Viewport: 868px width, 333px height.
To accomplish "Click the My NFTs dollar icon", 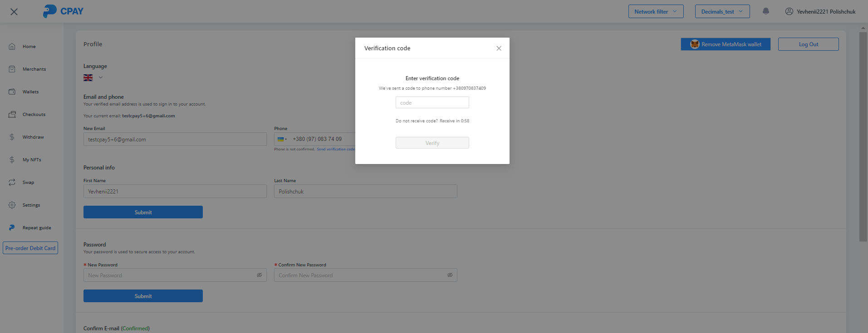I will click(x=12, y=159).
